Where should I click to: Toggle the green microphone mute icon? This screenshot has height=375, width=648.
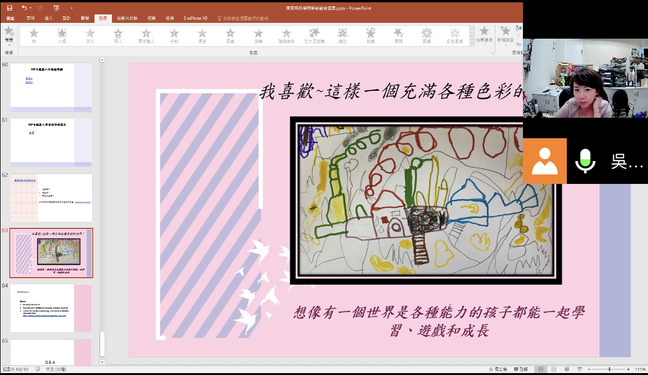coord(585,161)
